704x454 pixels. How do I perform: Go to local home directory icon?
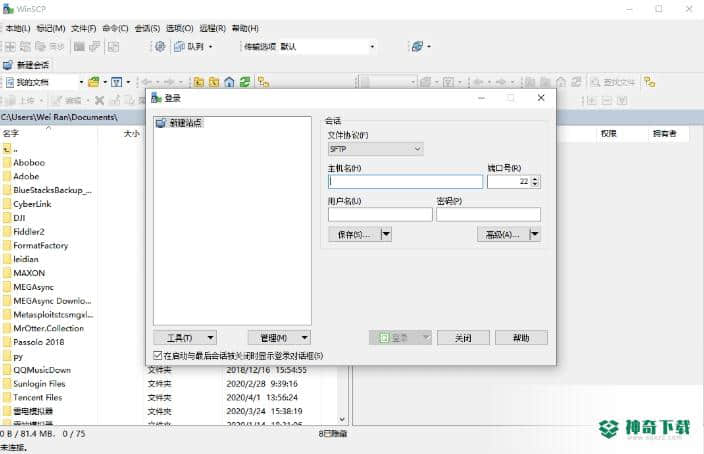pos(229,82)
